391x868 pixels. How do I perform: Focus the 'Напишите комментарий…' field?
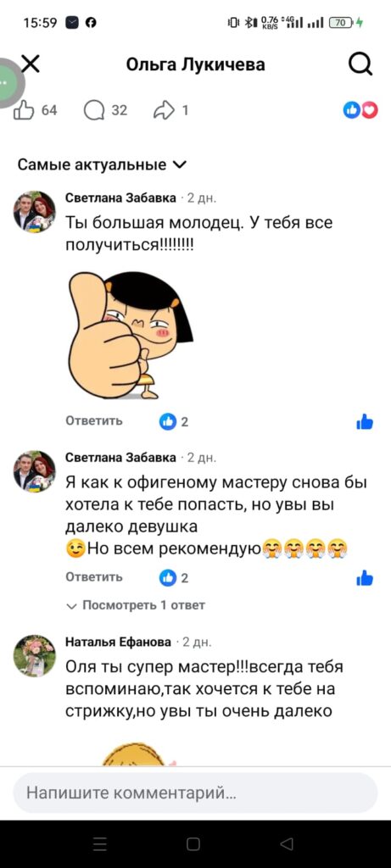[x=195, y=793]
